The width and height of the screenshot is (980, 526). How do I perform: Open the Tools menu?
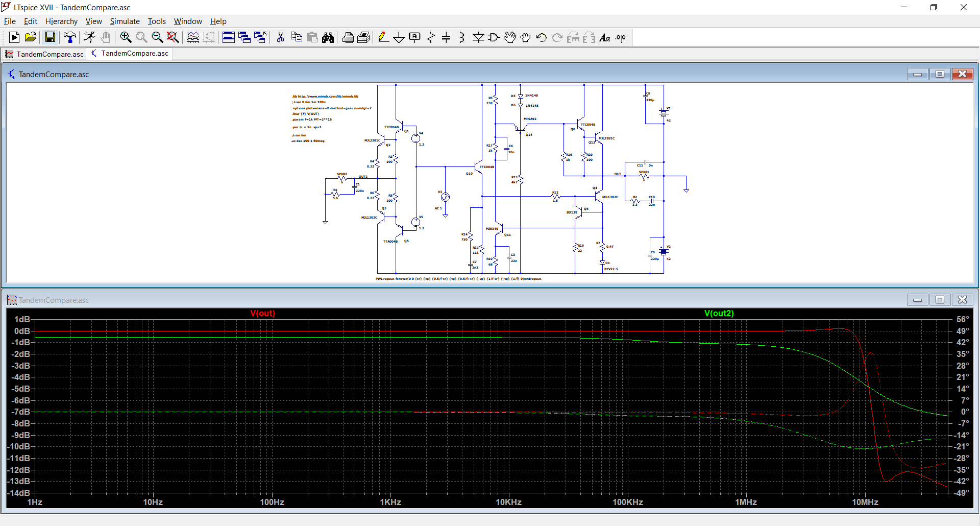click(157, 21)
